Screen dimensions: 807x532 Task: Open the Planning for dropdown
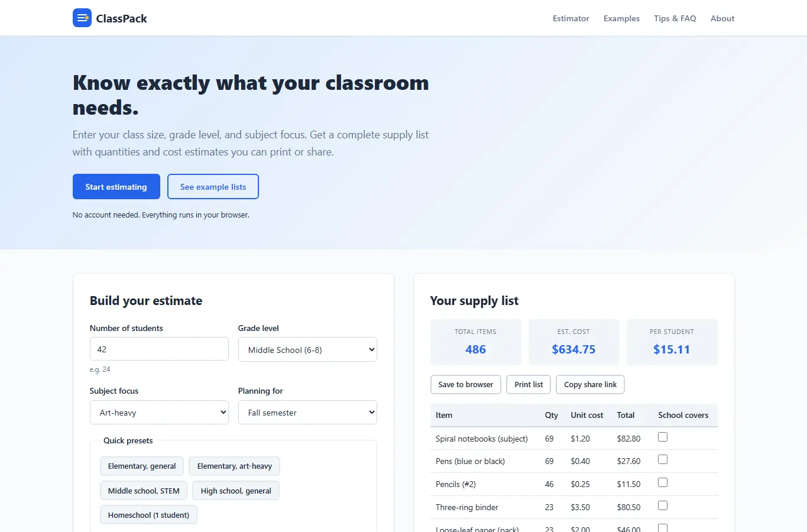coord(307,412)
